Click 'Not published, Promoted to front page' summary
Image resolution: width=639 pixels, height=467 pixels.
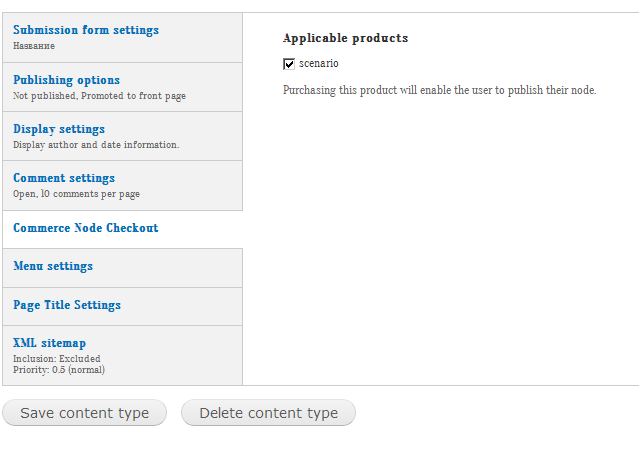99,96
